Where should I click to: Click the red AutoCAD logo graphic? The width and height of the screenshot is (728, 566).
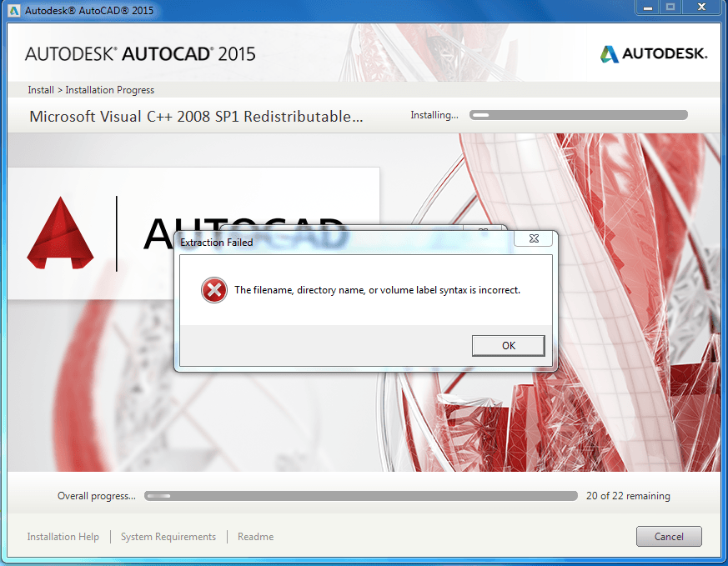point(60,233)
